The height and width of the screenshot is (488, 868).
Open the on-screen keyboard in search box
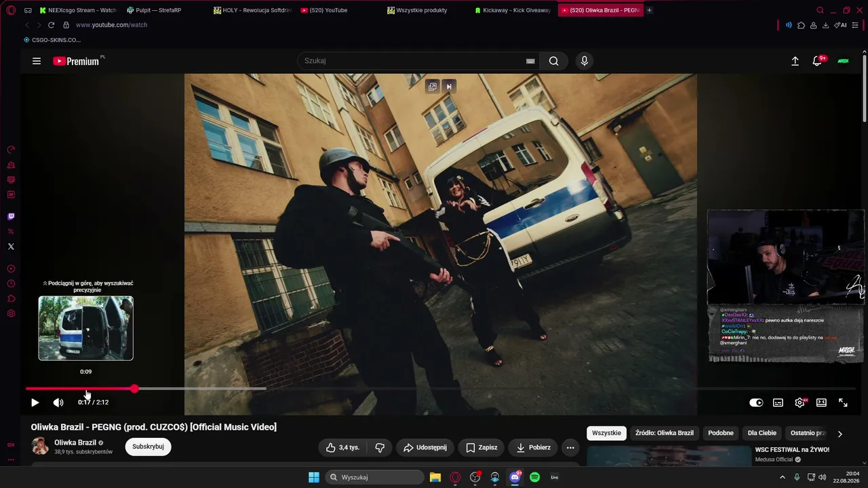530,61
